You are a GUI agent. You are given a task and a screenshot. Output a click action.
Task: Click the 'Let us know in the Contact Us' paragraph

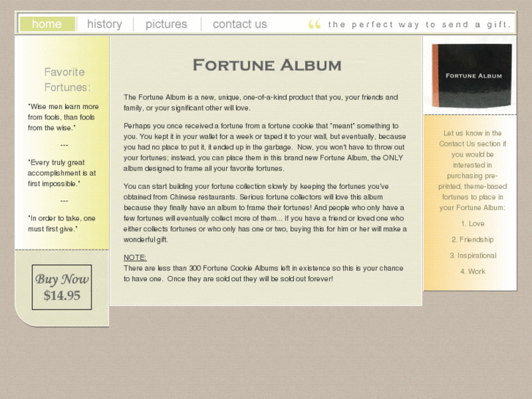pyautogui.click(x=473, y=171)
